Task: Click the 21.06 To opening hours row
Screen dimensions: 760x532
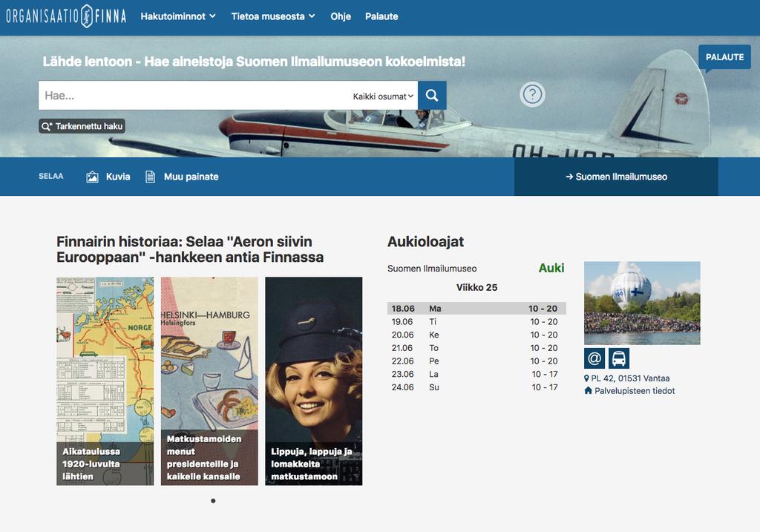Action: coord(476,348)
